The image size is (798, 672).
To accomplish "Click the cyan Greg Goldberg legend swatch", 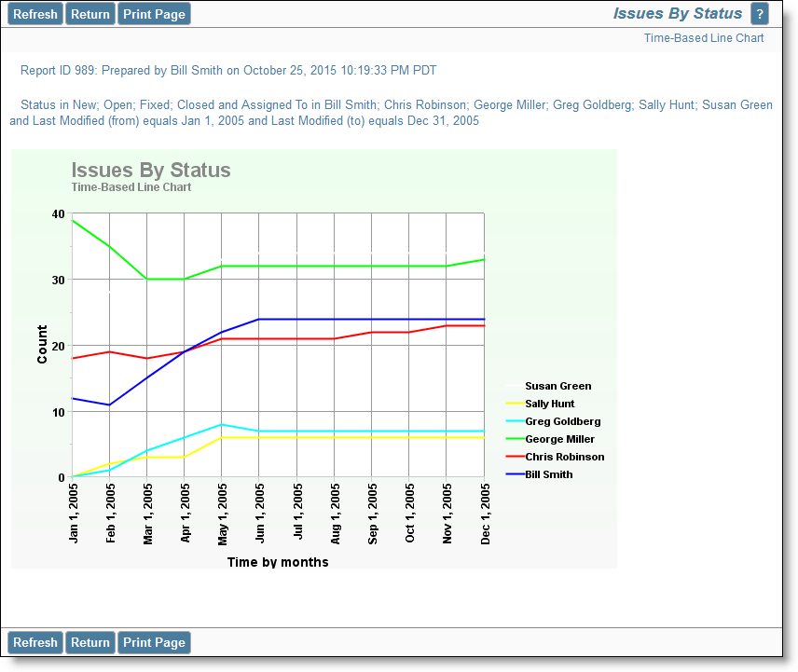I will pyautogui.click(x=515, y=421).
